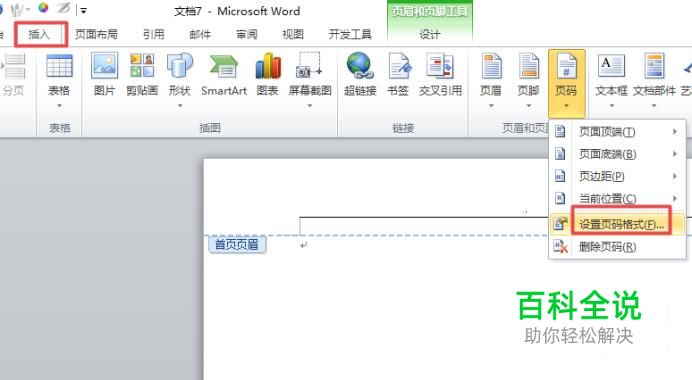Insert a chart via 图表 icon
Screen dimensions: 692x380
click(268, 66)
